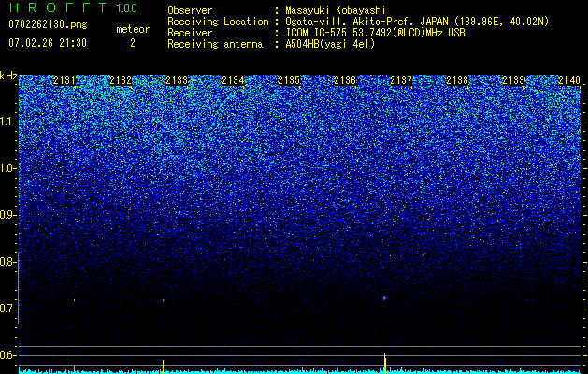This screenshot has width=588, height=374.
Task: Click the A504HB(yagi 4el) antenna text
Action: pyautogui.click(x=330, y=44)
